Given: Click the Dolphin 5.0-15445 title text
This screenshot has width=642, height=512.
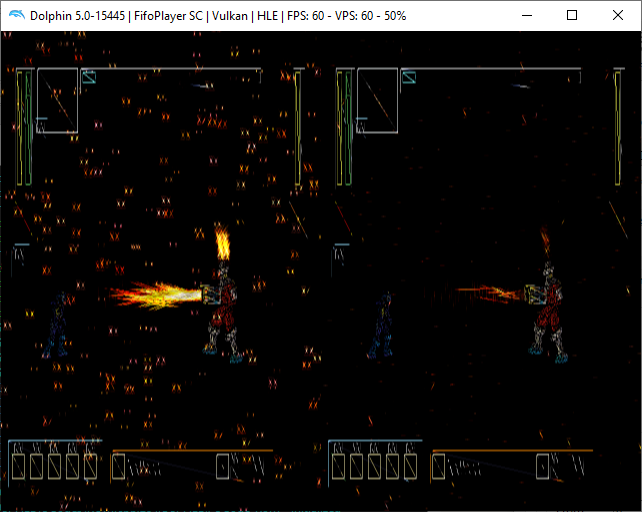Looking at the screenshot, I should click(x=77, y=16).
